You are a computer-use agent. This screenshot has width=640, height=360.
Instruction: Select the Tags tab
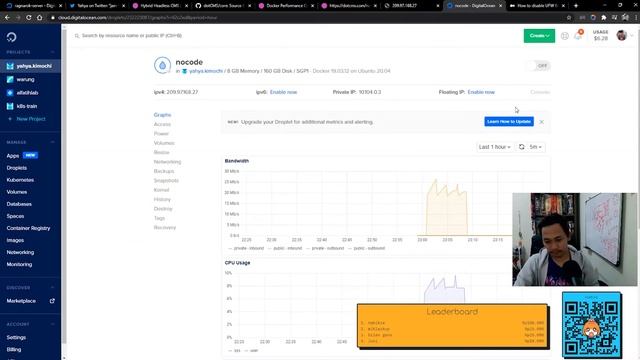159,218
